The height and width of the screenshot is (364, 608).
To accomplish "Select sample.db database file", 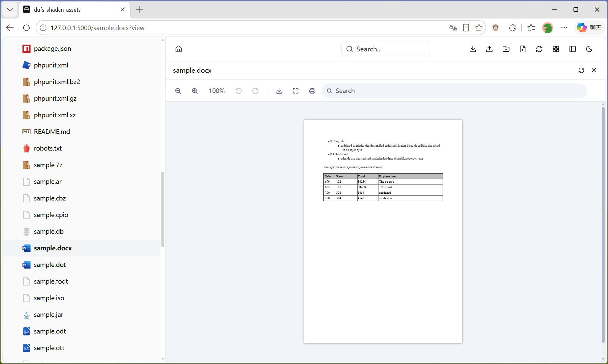I will point(82,232).
